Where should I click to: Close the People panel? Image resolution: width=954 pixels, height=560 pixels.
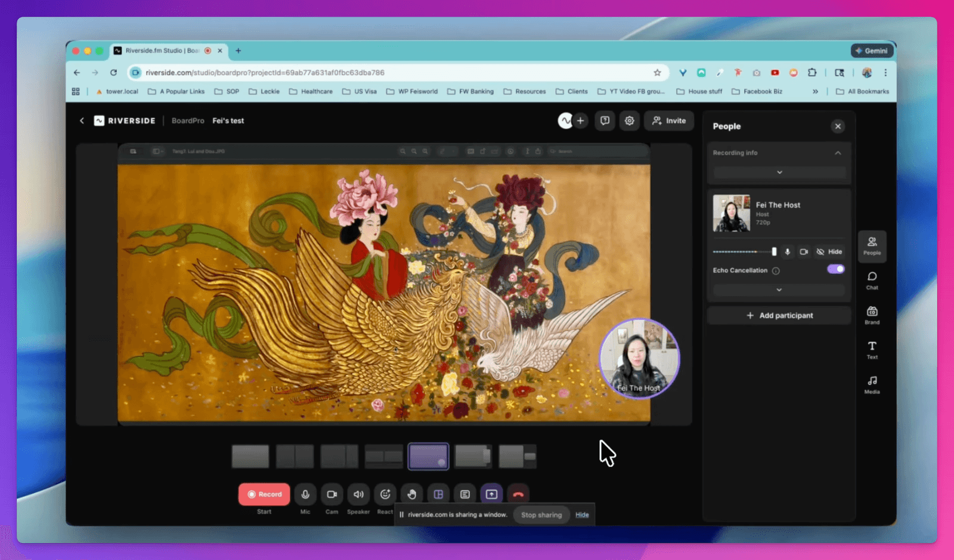(x=838, y=126)
